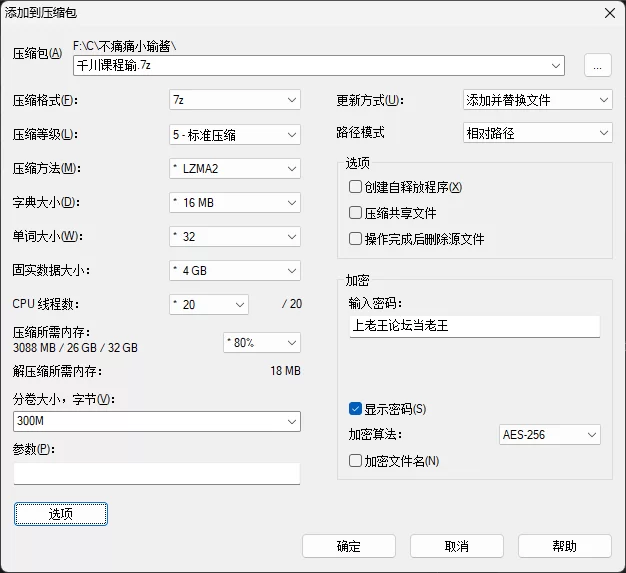Expand the 压缩等级 dropdown showing 标准压缩
626x573 pixels.
coord(235,135)
